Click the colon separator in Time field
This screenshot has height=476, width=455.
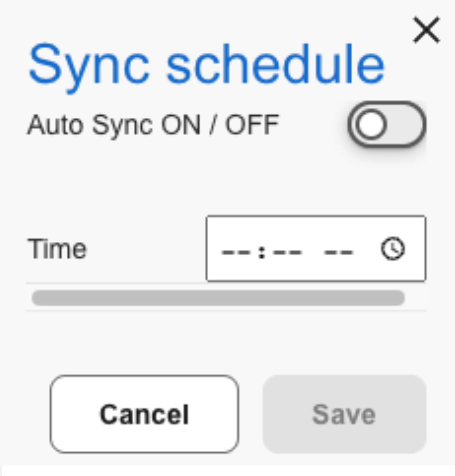click(261, 252)
